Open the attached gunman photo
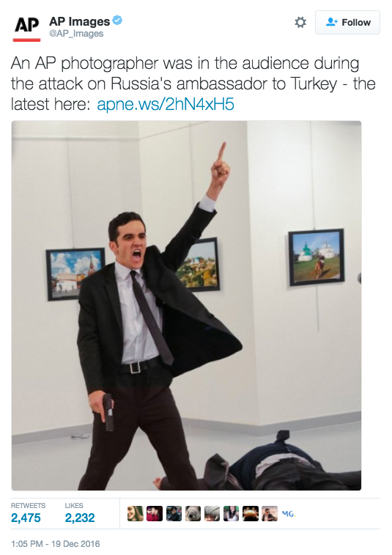Viewport: 392px width, 555px height. tap(186, 306)
